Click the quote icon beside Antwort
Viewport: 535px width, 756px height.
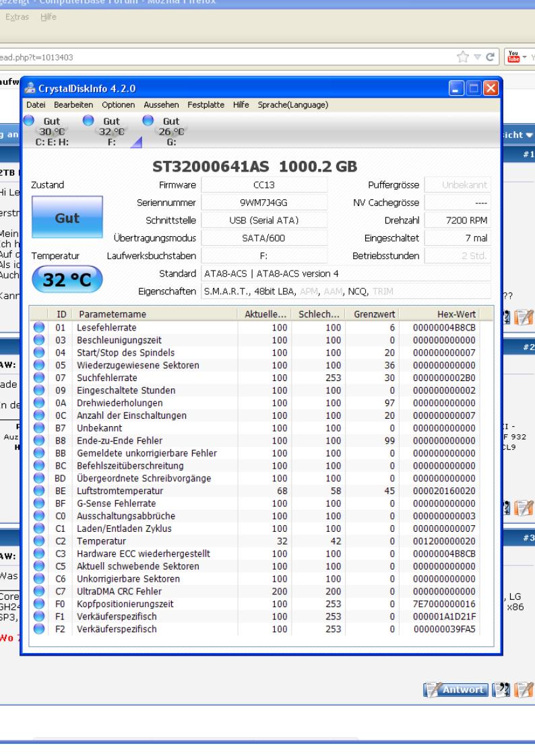(x=501, y=689)
